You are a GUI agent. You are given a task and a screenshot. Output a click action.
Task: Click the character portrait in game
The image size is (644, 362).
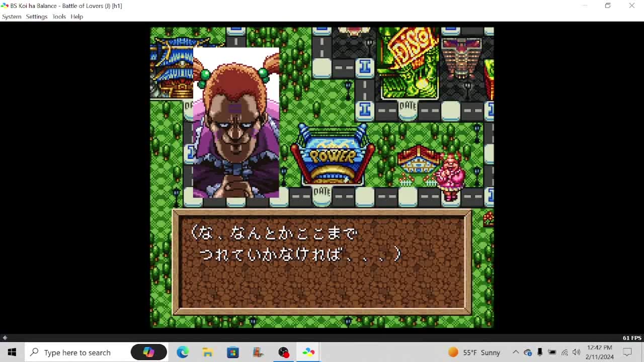pos(236,123)
